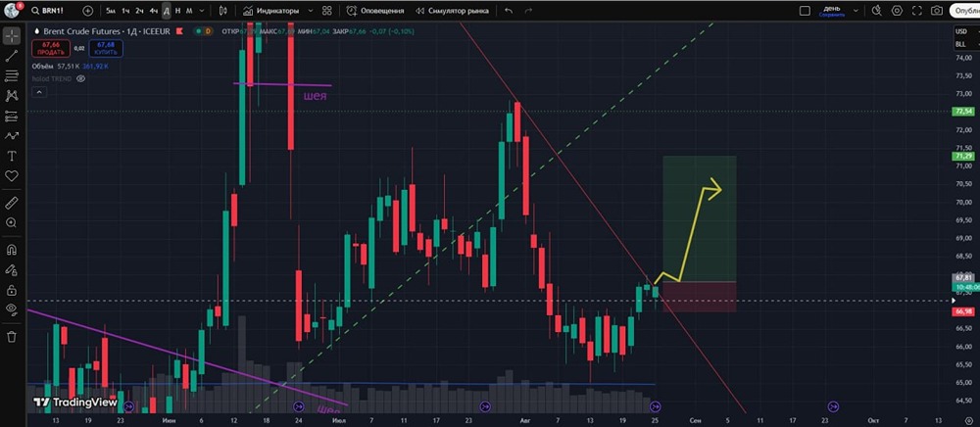Click the день layout save button
The width and height of the screenshot is (980, 427).
(832, 11)
